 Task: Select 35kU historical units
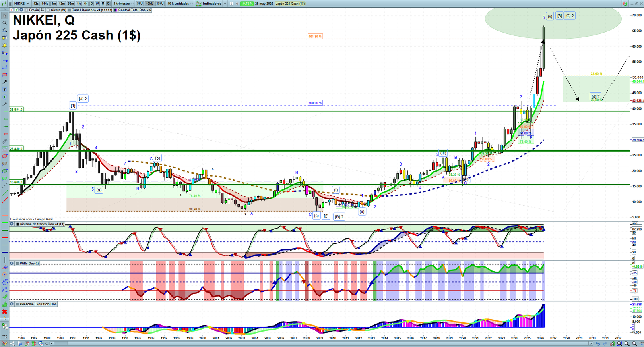(160, 4)
